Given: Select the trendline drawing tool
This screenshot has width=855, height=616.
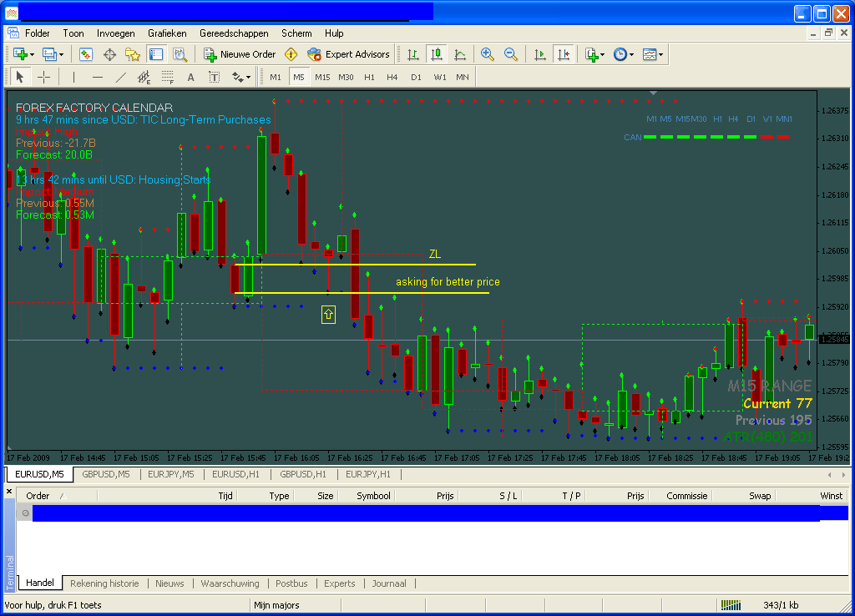Looking at the screenshot, I should [120, 77].
